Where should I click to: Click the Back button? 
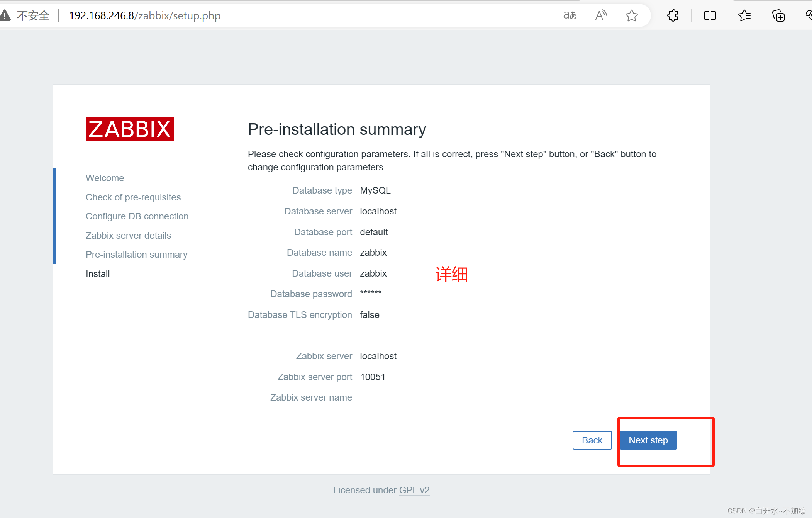[x=592, y=440]
